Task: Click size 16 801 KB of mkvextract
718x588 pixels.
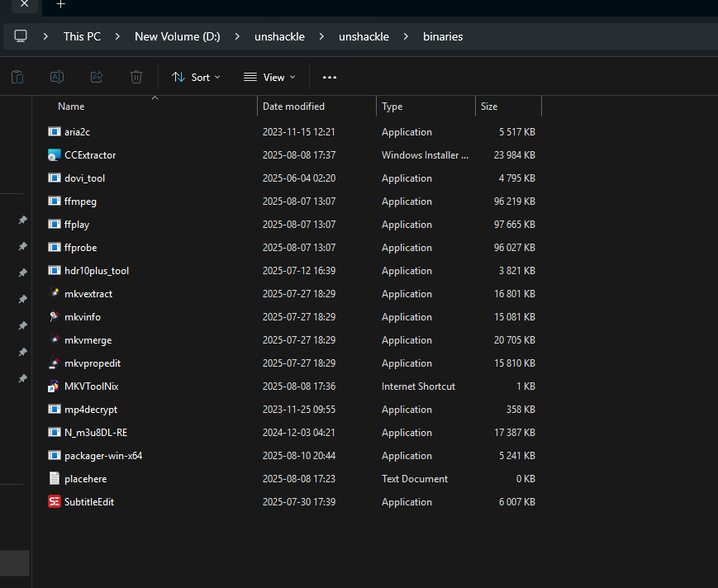Action: (x=514, y=293)
